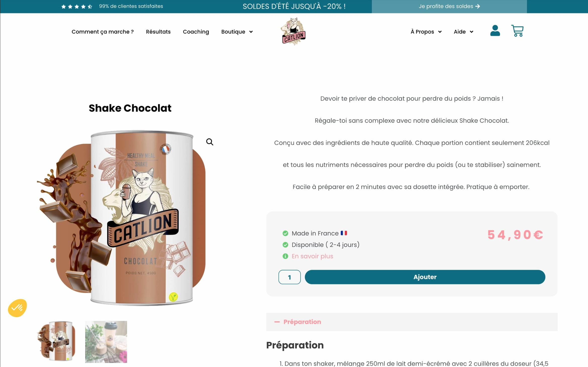Click the Catlion logo in header
This screenshot has height=367, width=588.
click(x=293, y=32)
